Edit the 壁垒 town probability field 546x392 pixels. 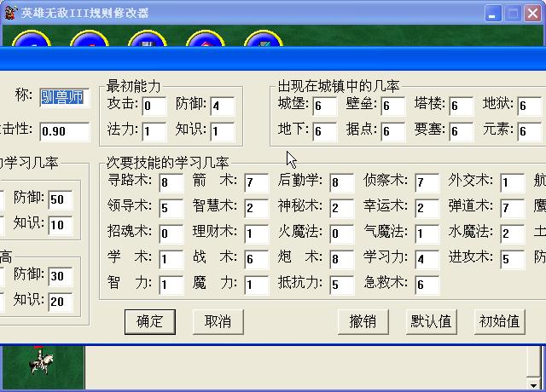point(393,106)
